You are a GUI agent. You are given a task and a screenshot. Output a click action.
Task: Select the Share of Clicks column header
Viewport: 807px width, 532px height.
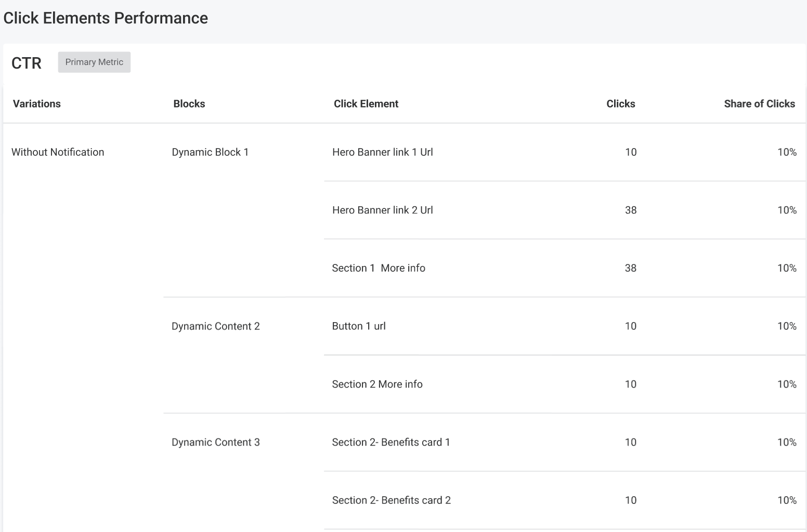point(759,103)
